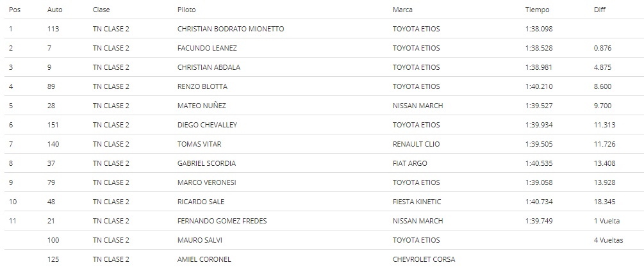Click the Marca column header
This screenshot has height=274, width=644.
(402, 10)
